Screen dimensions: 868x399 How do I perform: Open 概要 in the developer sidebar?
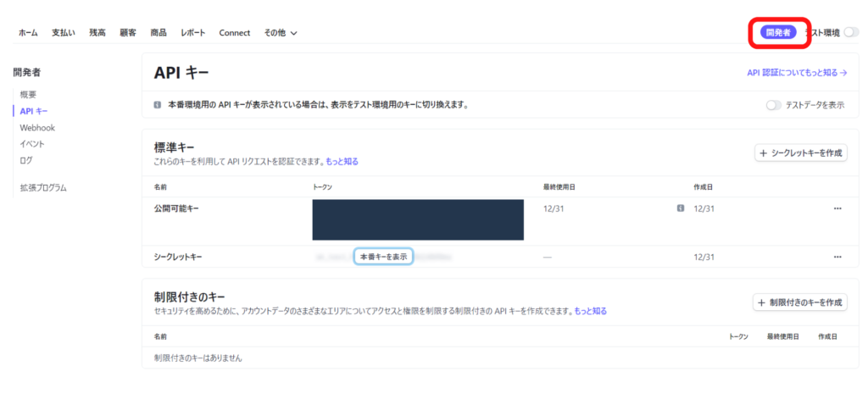(x=28, y=95)
